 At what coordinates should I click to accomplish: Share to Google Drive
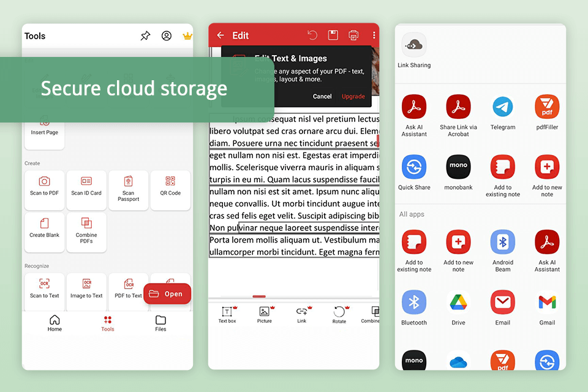[458, 307]
